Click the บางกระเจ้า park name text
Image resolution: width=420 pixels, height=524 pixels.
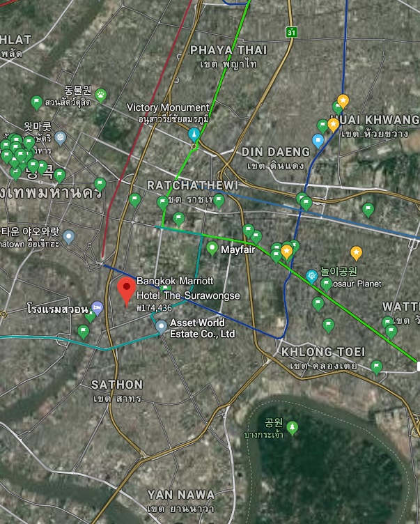pos(263,434)
